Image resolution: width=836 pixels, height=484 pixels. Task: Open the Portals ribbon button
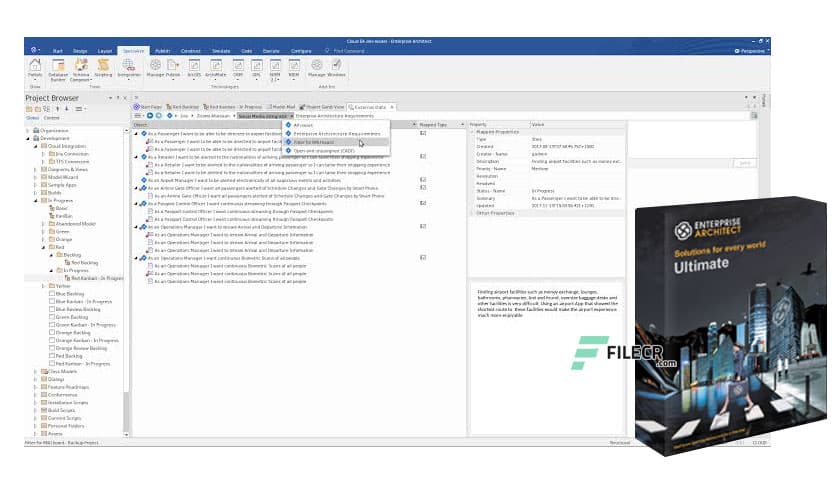pos(35,68)
